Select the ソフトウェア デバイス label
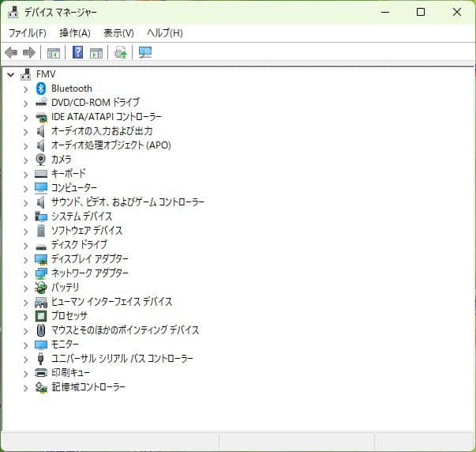The height and width of the screenshot is (452, 476). pos(87,231)
